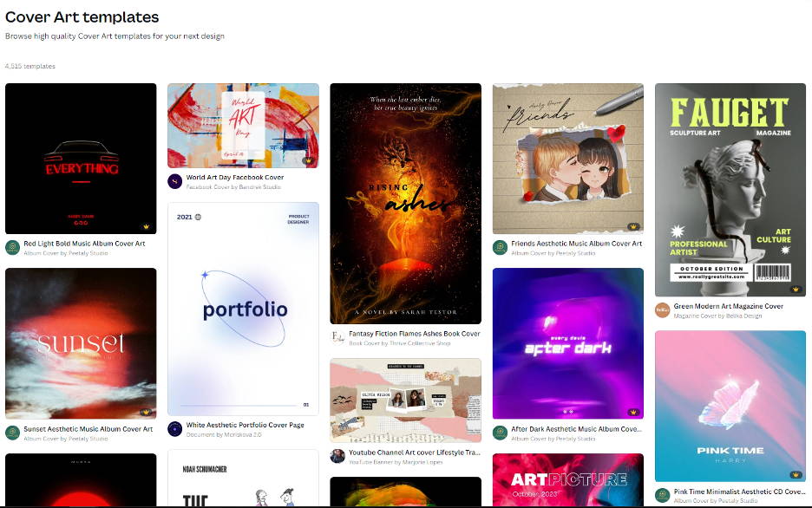Click the crown icon on the Friends album cover

633,226
